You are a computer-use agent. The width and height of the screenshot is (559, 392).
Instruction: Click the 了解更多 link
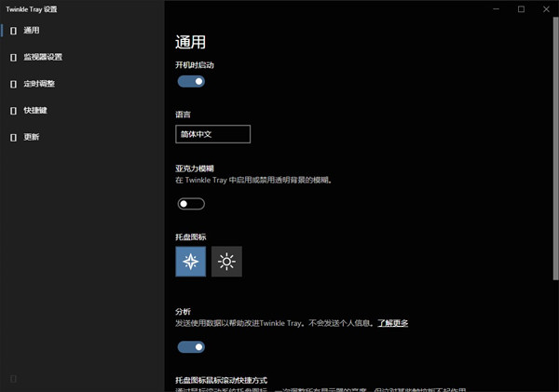tap(392, 323)
